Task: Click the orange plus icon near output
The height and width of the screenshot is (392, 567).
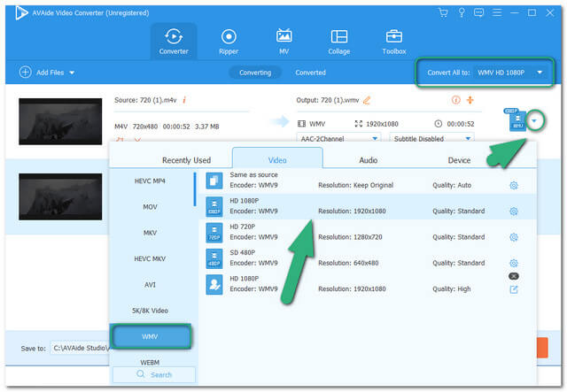Action: tap(470, 100)
